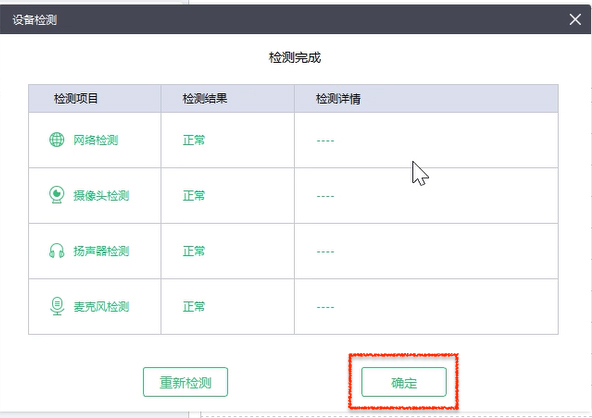
Task: Click the 检测结果 column header
Action: click(x=205, y=99)
